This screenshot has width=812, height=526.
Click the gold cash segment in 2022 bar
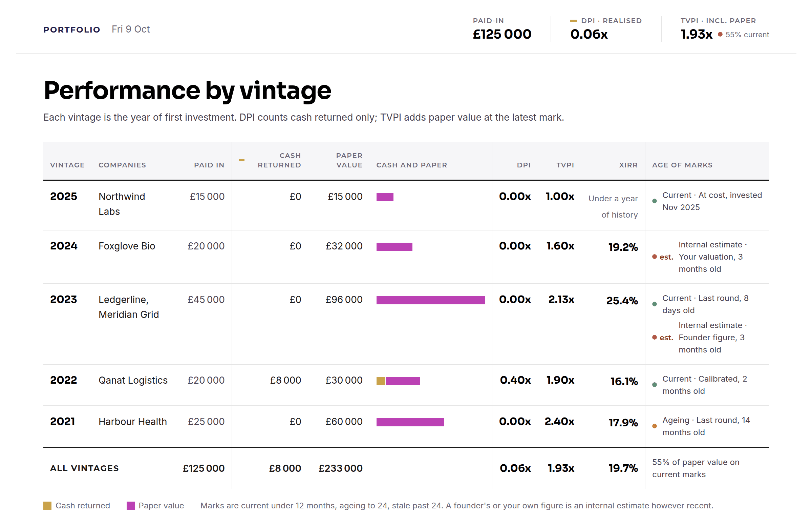point(381,381)
